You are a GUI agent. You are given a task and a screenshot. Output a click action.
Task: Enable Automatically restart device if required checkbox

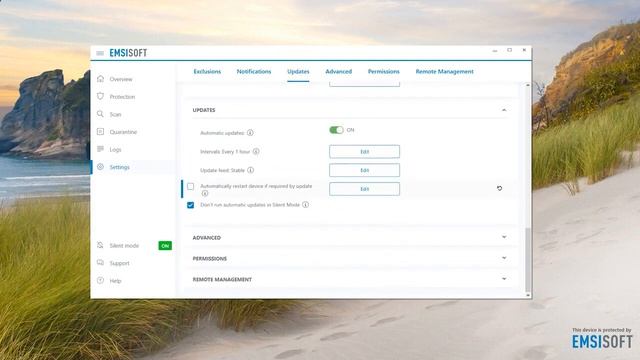(191, 186)
